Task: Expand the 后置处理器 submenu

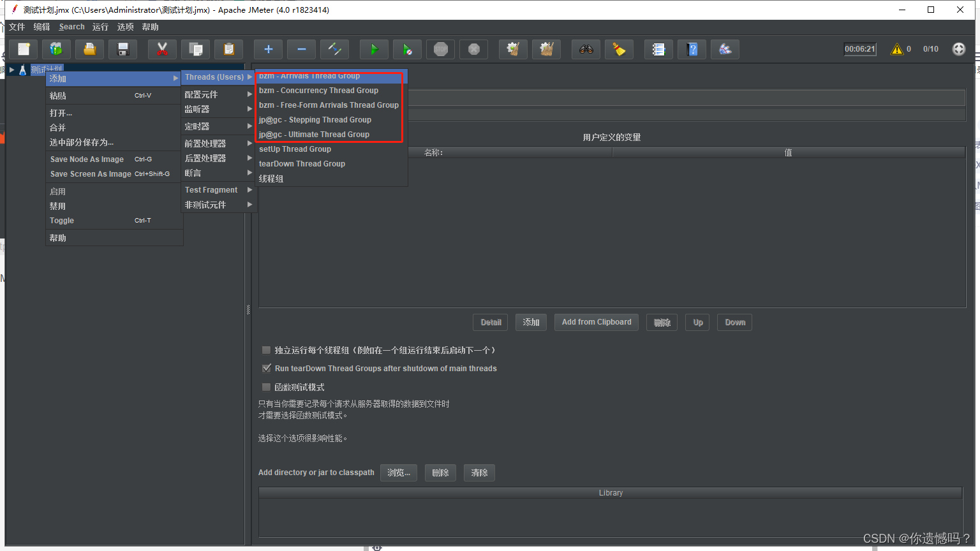Action: 218,158
